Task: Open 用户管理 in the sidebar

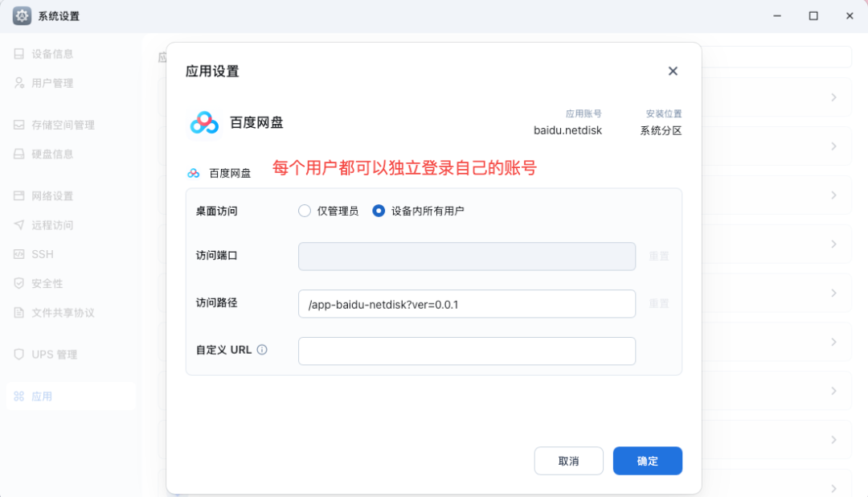Action: 43,83
